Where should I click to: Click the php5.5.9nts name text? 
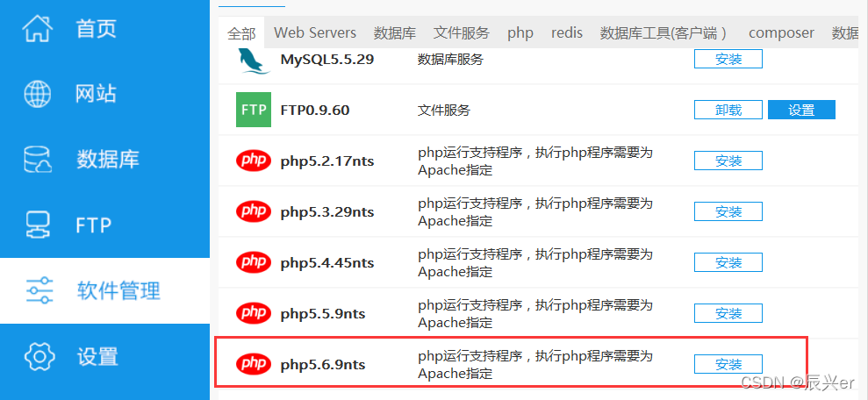click(x=323, y=314)
